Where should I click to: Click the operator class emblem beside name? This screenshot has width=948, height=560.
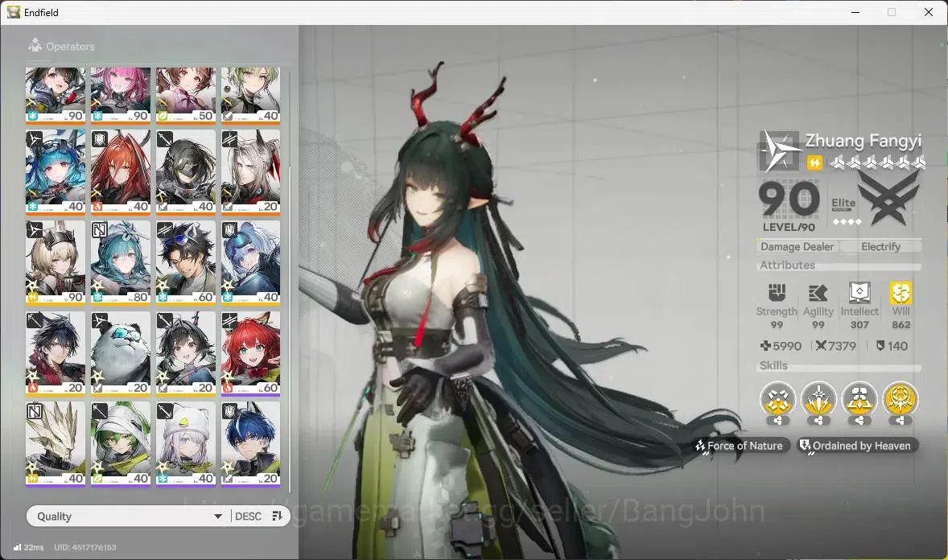click(780, 151)
